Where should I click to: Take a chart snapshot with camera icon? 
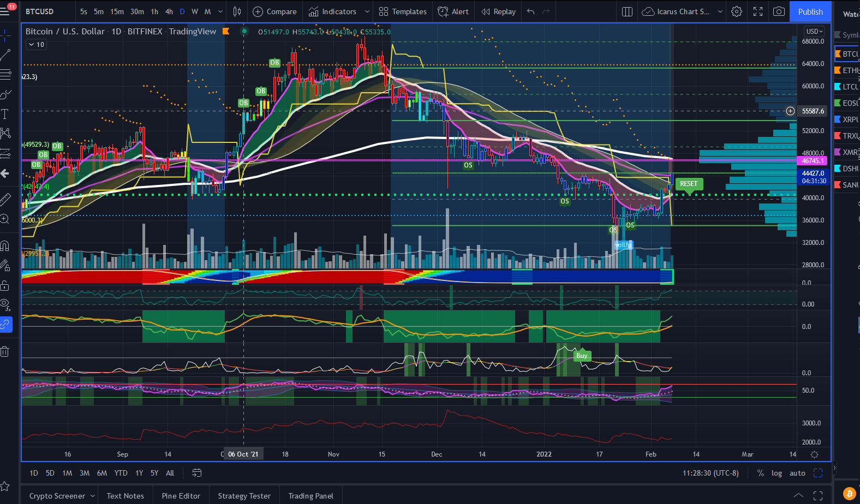[779, 11]
